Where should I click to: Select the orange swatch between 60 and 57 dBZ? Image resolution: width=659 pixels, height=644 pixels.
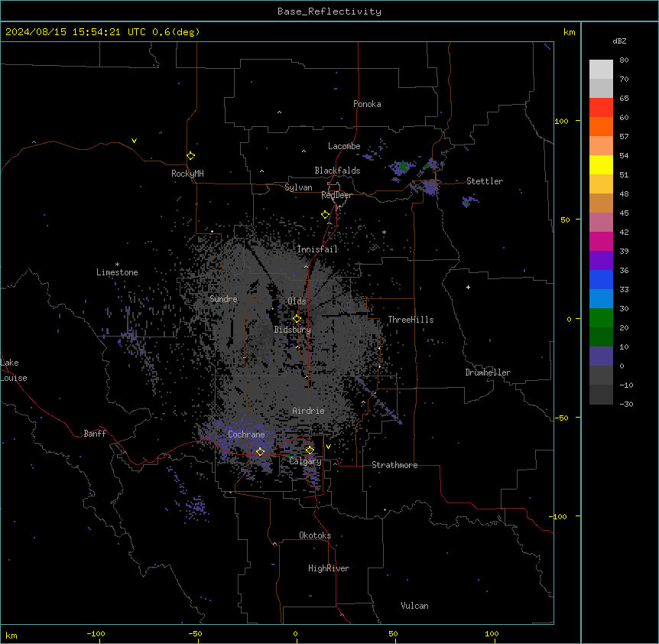click(x=601, y=126)
